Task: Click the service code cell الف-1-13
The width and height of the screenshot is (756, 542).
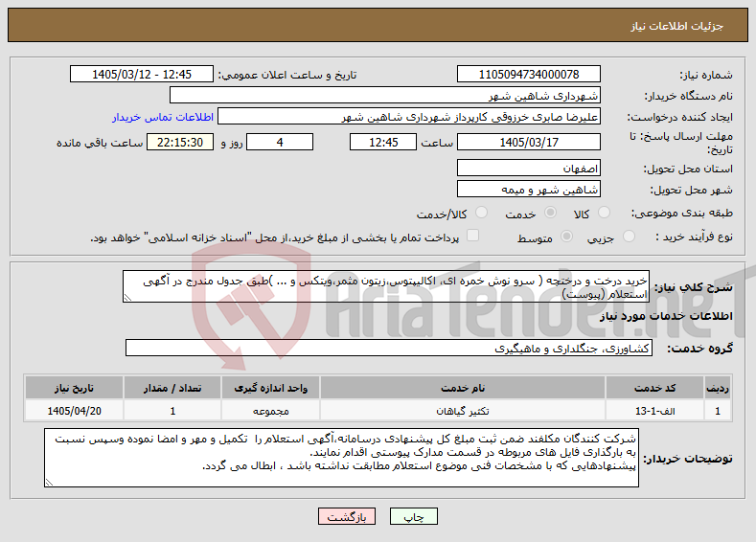Action: click(654, 411)
